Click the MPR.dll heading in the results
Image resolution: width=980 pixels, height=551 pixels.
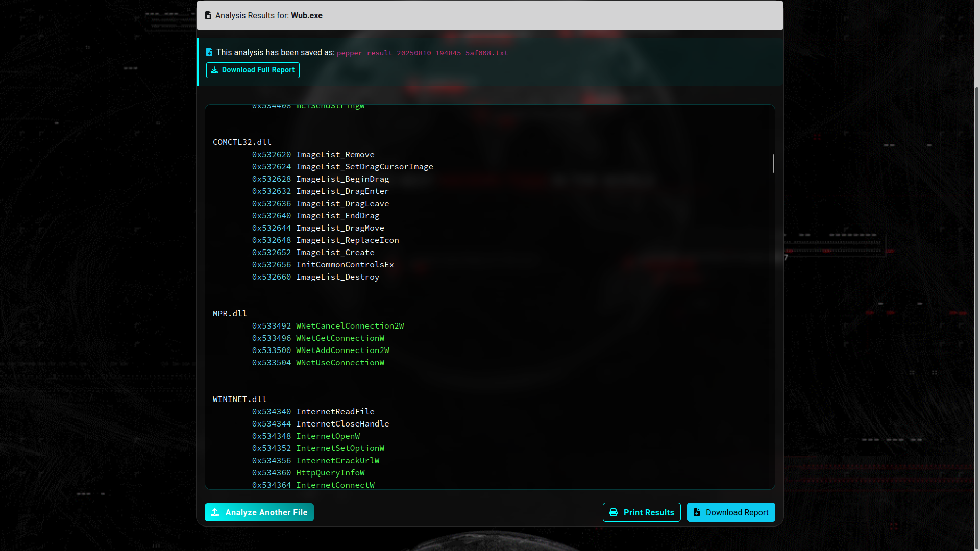[230, 313]
